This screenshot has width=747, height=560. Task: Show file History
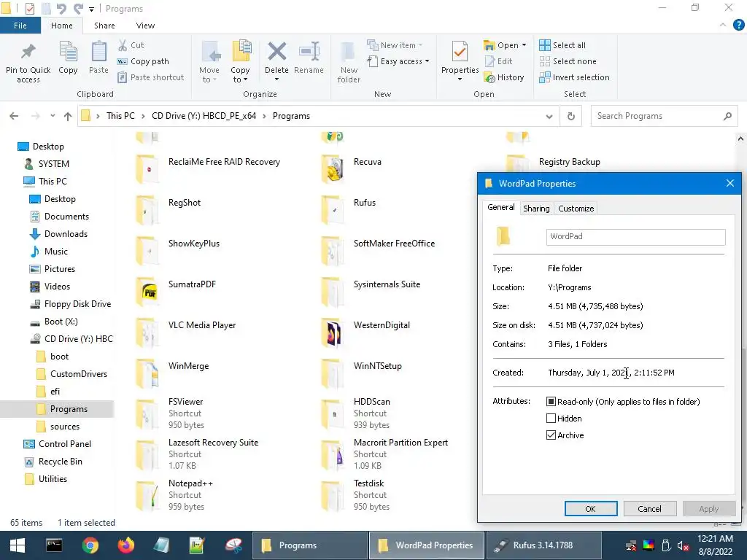pos(504,77)
